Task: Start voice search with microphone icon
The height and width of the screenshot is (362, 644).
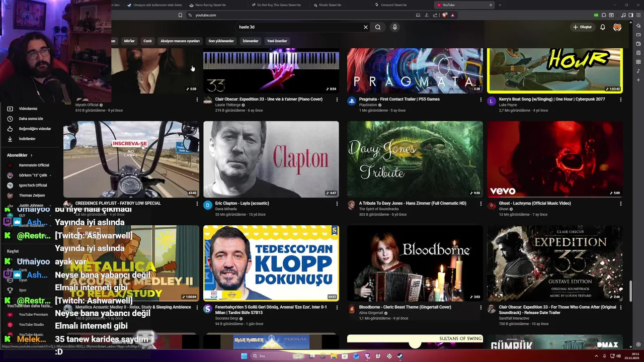Action: point(395,27)
